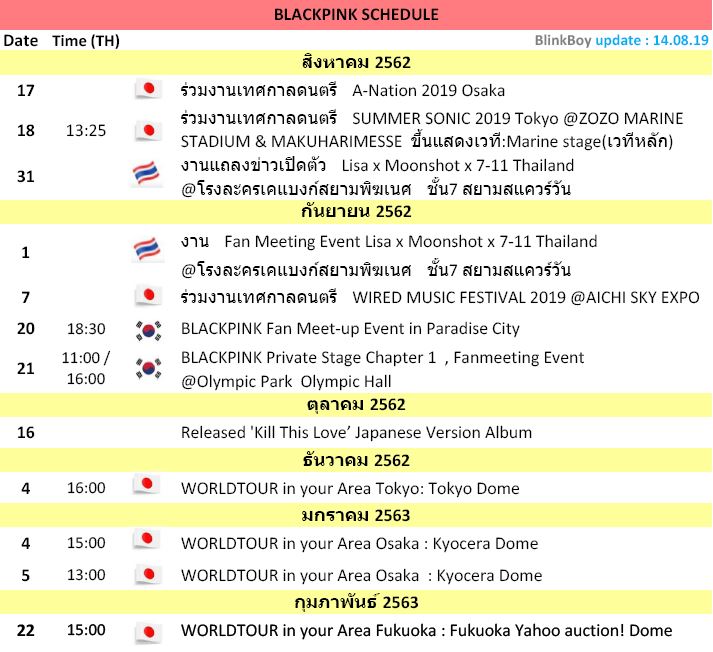The height and width of the screenshot is (652, 713).
Task: Click the date 20 in September
Action: pyautogui.click(x=25, y=328)
